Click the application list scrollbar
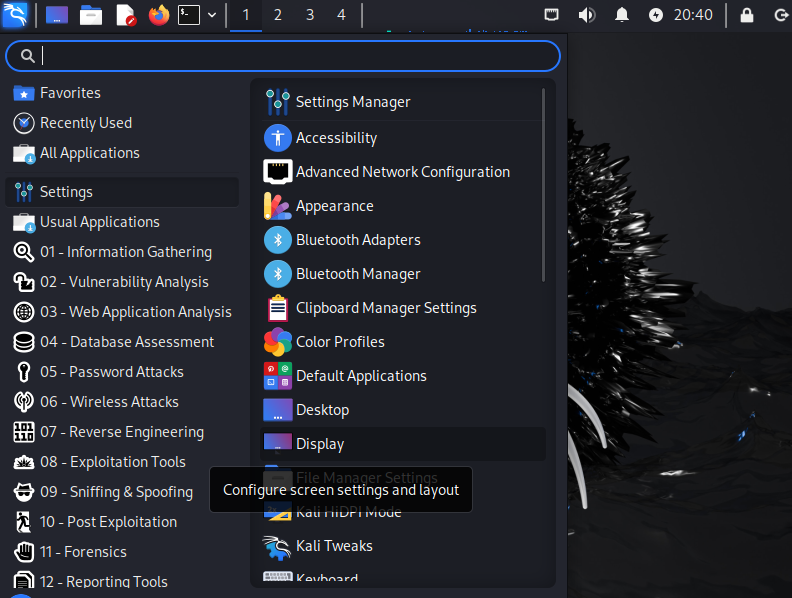 point(543,185)
